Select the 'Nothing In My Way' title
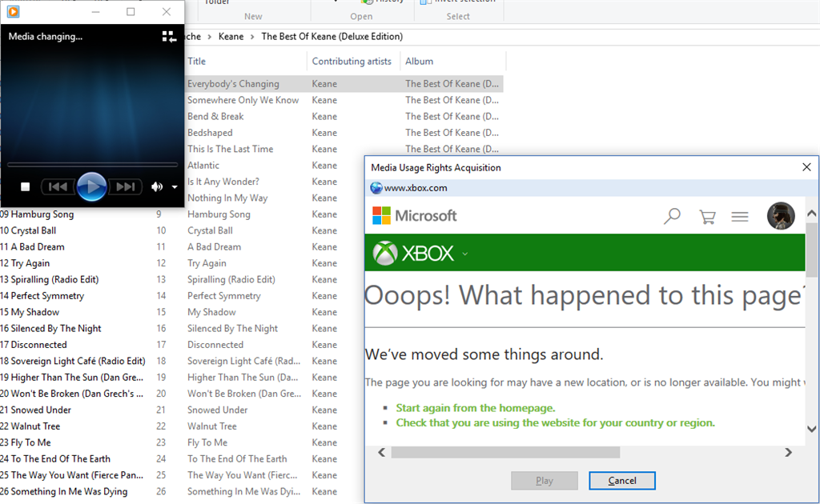Screen dimensions: 820x504 [x=227, y=198]
